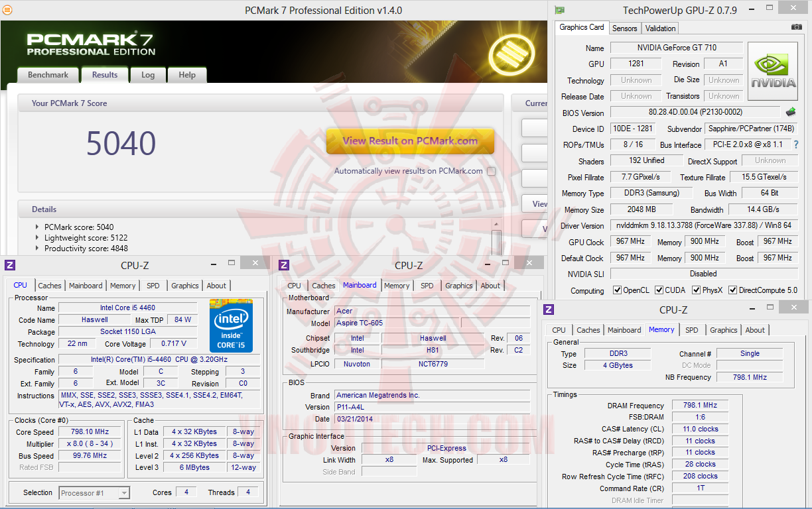Toggle the DirectCompute 5.0 checkbox

pos(733,290)
